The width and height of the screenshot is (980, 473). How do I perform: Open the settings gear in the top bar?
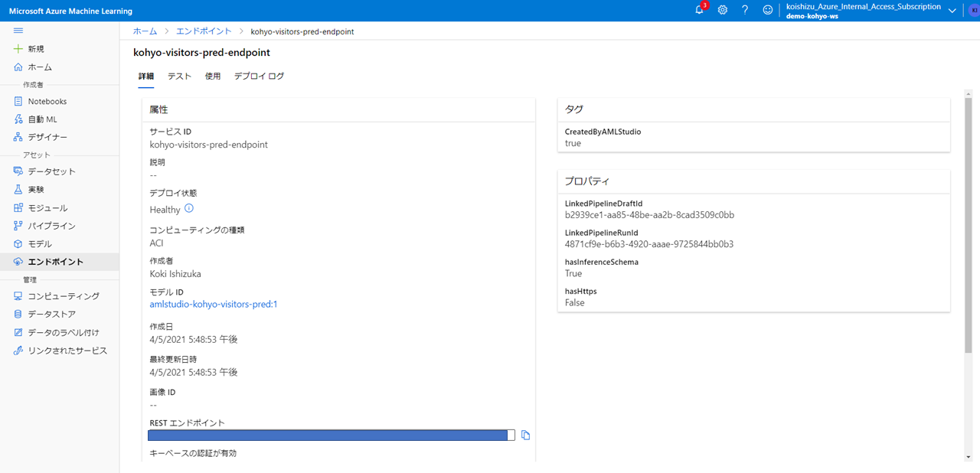pos(723,11)
